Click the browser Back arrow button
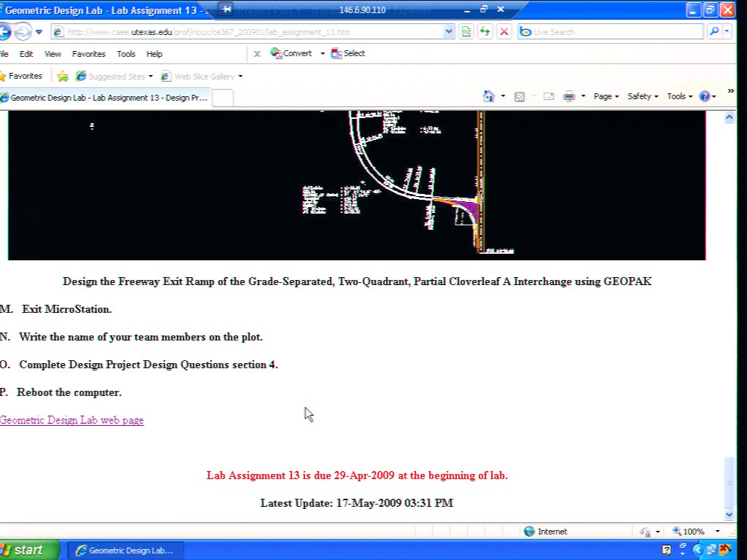 [x=4, y=32]
